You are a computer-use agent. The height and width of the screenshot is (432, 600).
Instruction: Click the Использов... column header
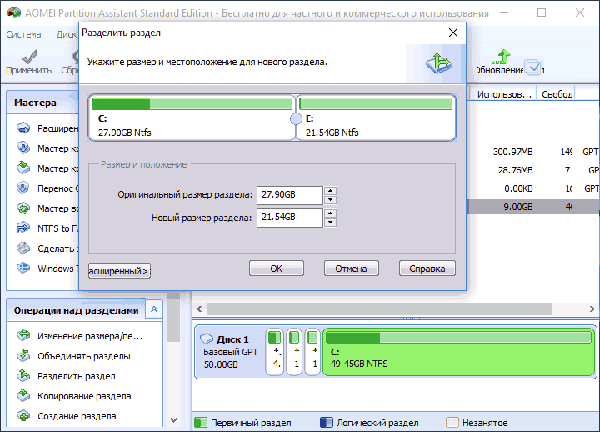point(504,94)
